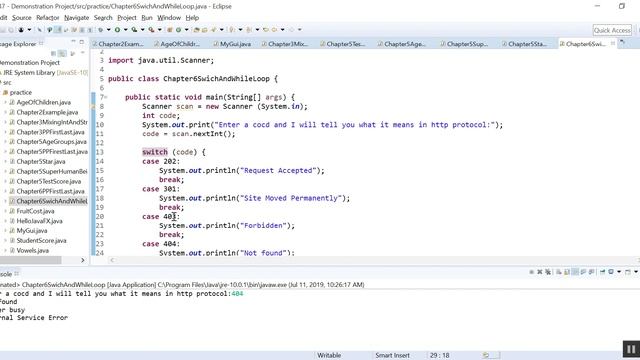
Task: Click Package Explorer scroll right arrow
Action: click(x=83, y=260)
